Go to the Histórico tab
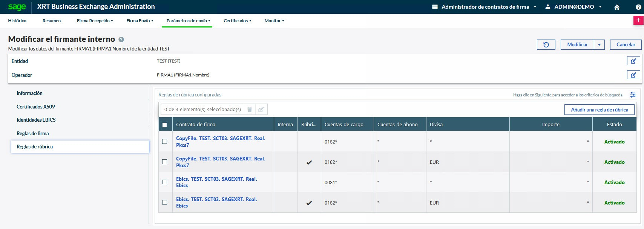644x229 pixels. coord(17,21)
